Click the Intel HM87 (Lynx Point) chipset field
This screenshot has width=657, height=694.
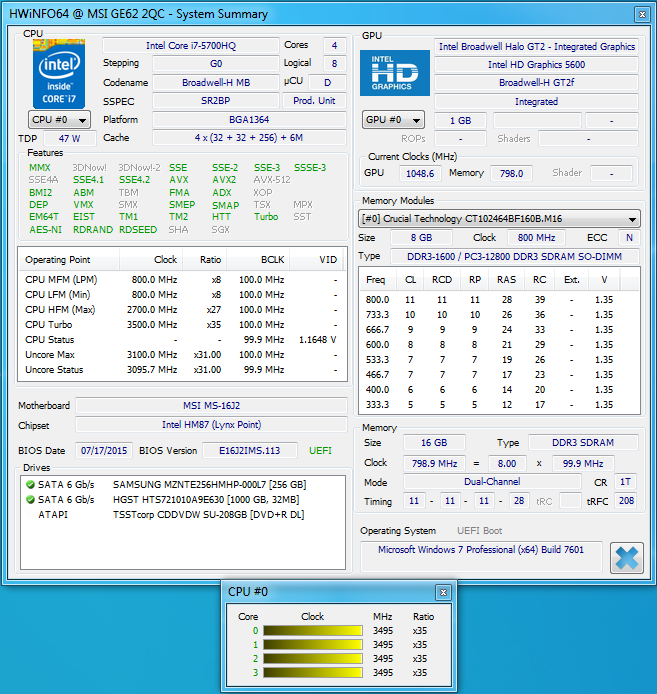pos(211,425)
